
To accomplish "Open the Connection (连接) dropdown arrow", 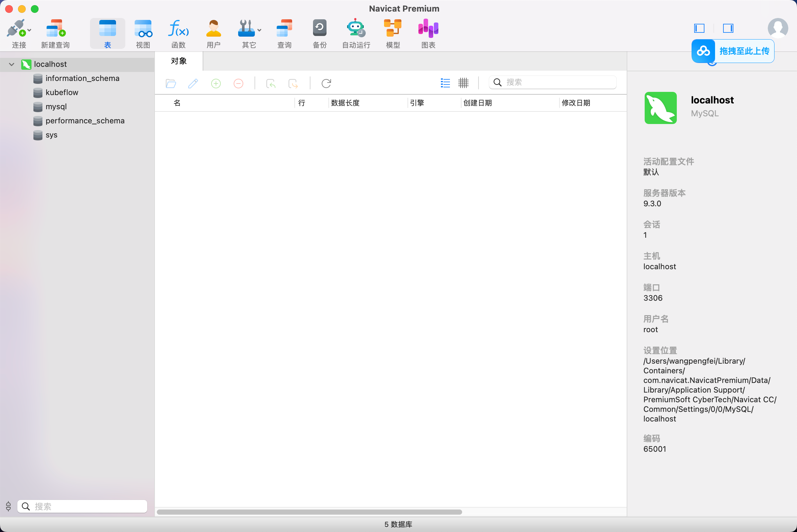I will [30, 31].
